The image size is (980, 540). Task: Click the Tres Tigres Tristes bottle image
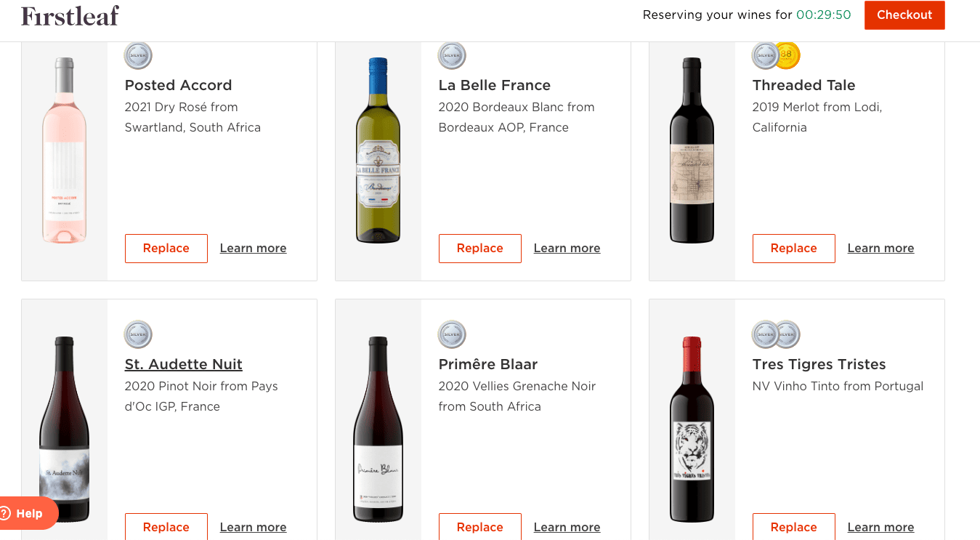click(692, 429)
